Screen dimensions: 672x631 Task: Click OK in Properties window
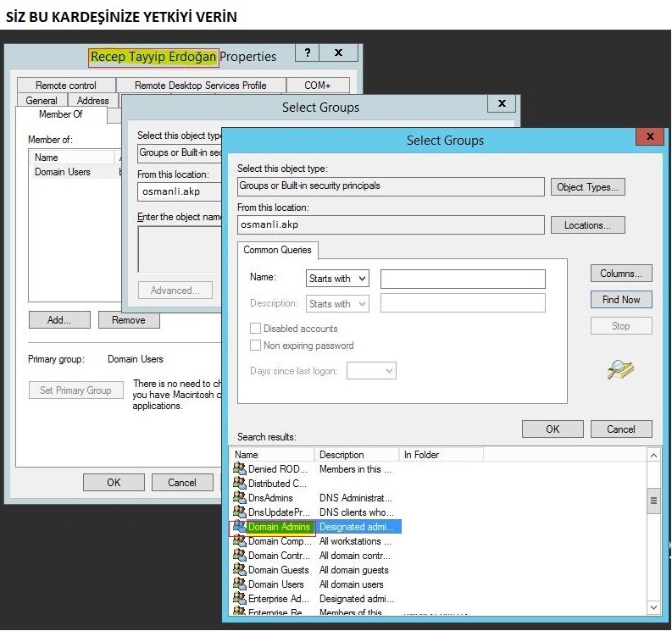(114, 483)
